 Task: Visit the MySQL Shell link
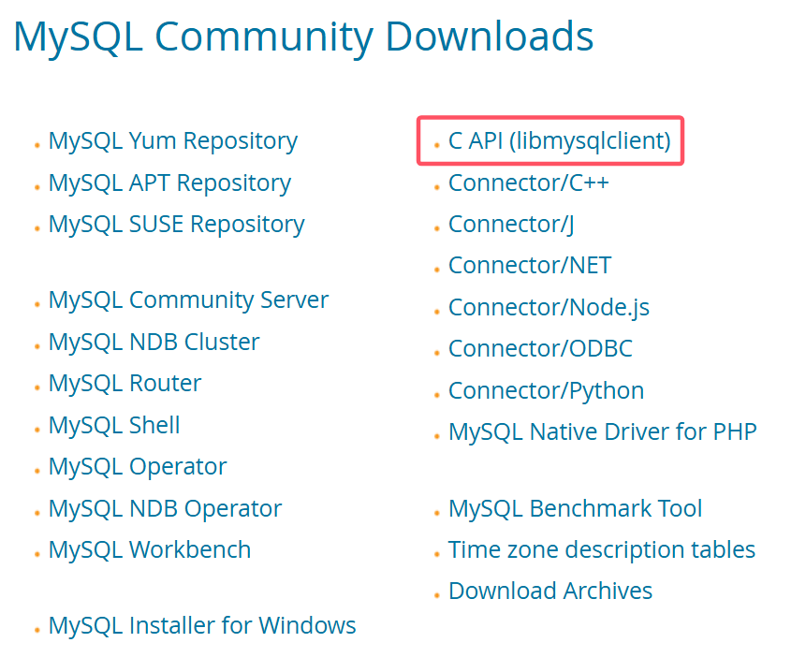click(114, 426)
